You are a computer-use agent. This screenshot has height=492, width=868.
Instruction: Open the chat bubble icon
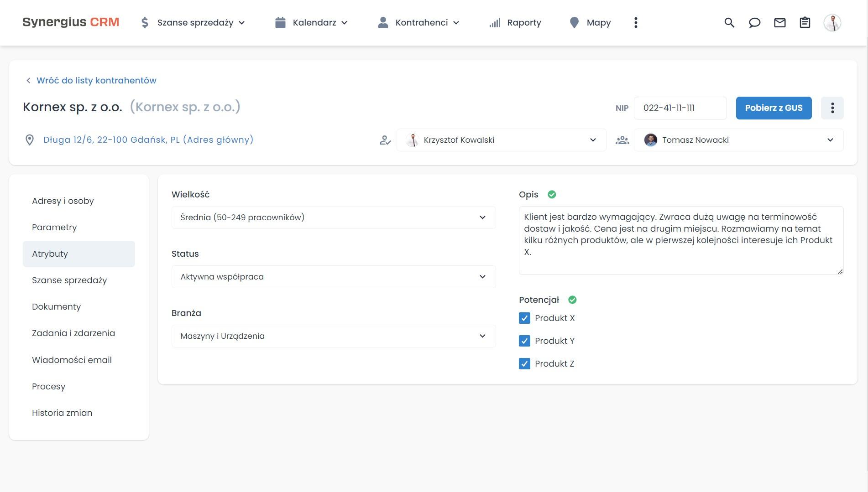point(755,22)
